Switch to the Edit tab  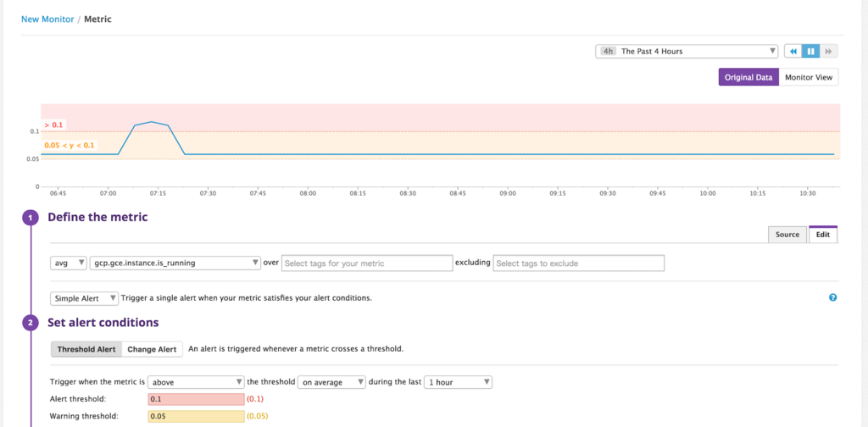coord(823,235)
